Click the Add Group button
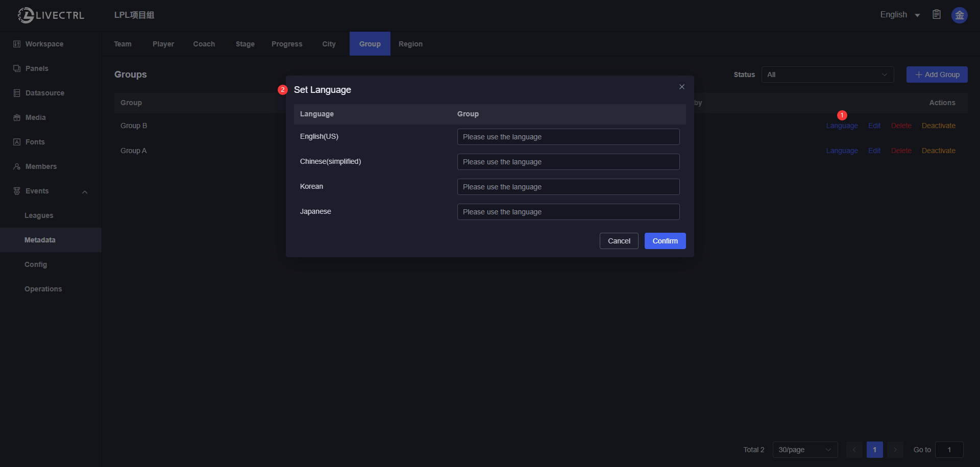Screen dimensions: 980x467 [x=937, y=75]
